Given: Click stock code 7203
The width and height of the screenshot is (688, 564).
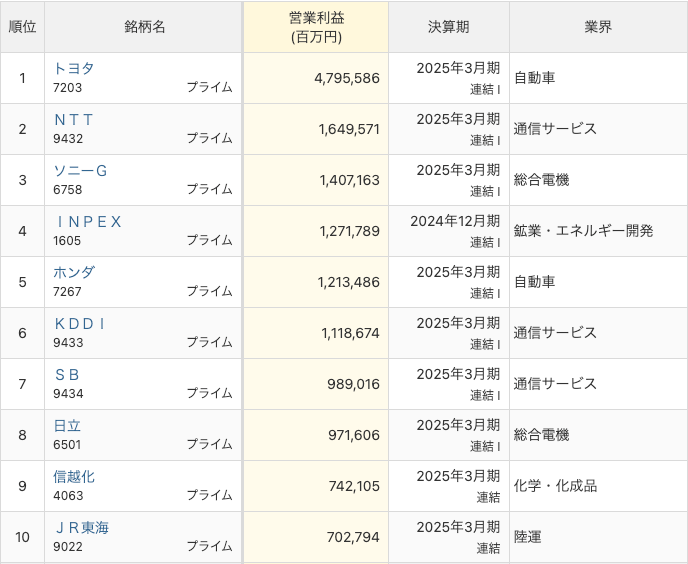Looking at the screenshot, I should click(x=67, y=88).
